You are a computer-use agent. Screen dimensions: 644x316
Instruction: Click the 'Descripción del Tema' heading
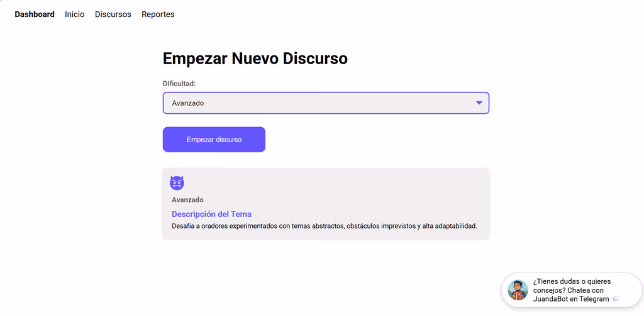click(x=211, y=214)
